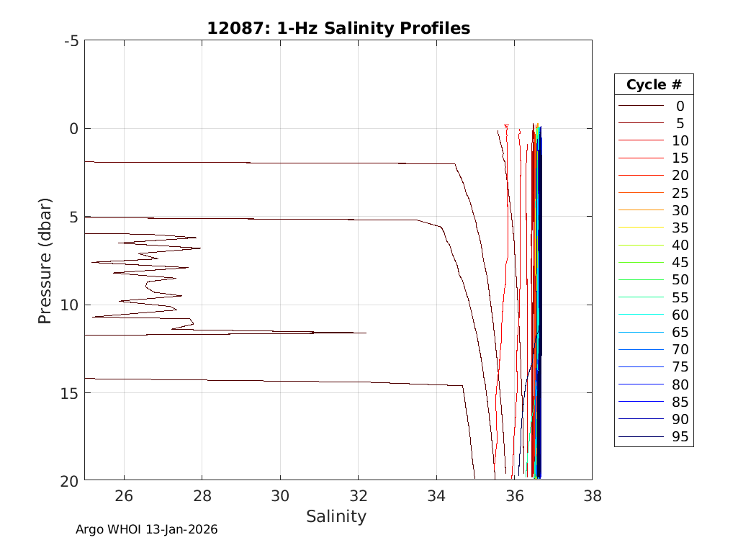The width and height of the screenshot is (756, 540).
Task: Click the y-axis tick label '-5'
Action: (71, 41)
